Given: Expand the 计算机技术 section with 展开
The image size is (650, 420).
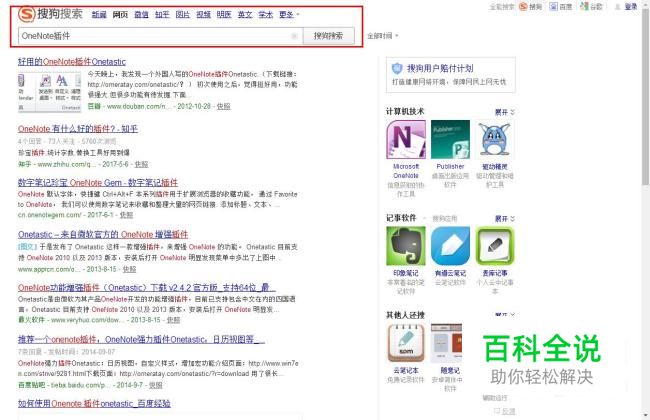Looking at the screenshot, I should click(x=504, y=112).
